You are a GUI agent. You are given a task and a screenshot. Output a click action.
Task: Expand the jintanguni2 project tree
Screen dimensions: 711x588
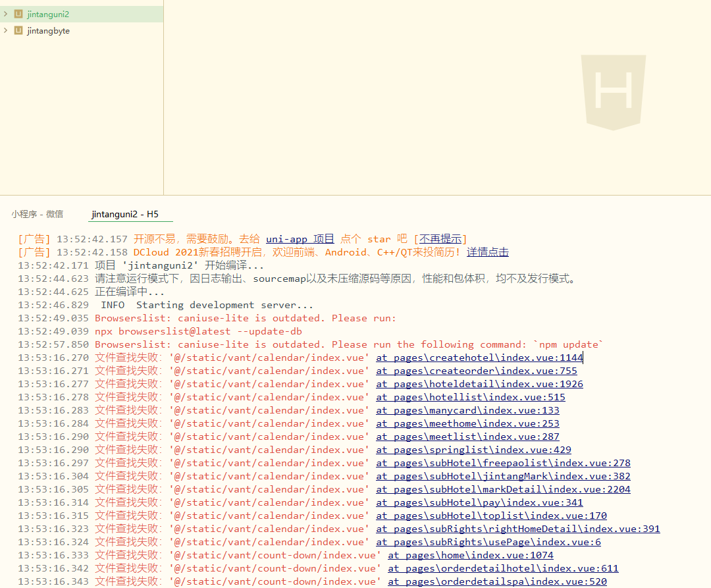(6, 14)
